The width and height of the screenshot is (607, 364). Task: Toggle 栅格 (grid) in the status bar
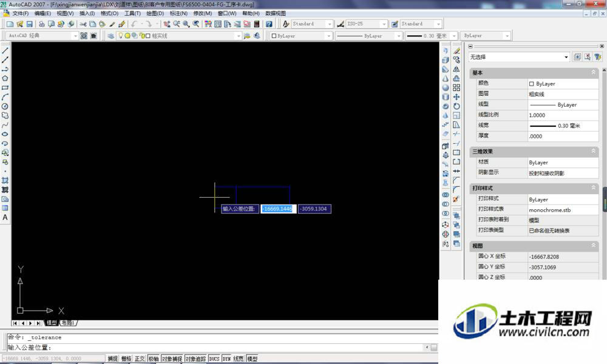click(126, 359)
